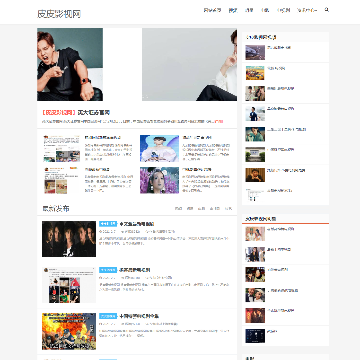Click the 皮皮影视网 site logo
The image size is (360, 360).
pyautogui.click(x=59, y=14)
